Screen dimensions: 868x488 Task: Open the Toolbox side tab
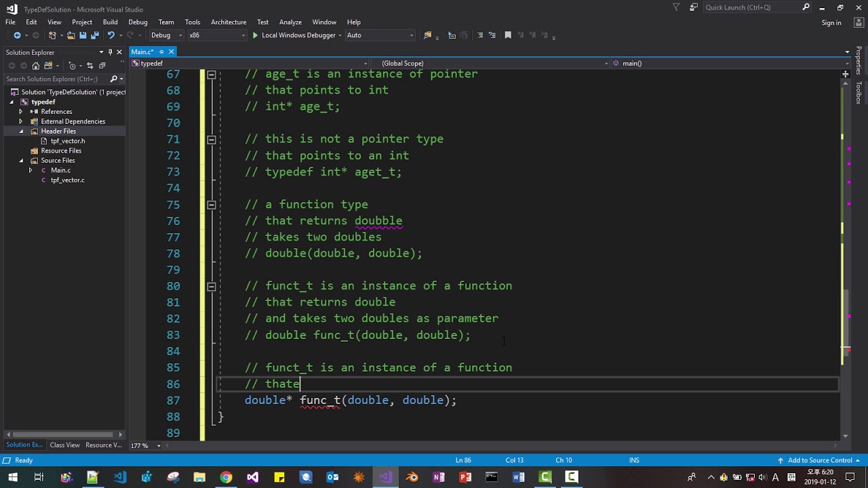coord(859,93)
